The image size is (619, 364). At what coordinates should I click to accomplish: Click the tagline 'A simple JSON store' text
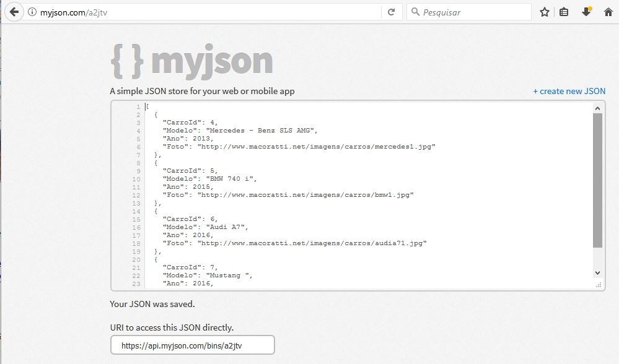(x=202, y=91)
